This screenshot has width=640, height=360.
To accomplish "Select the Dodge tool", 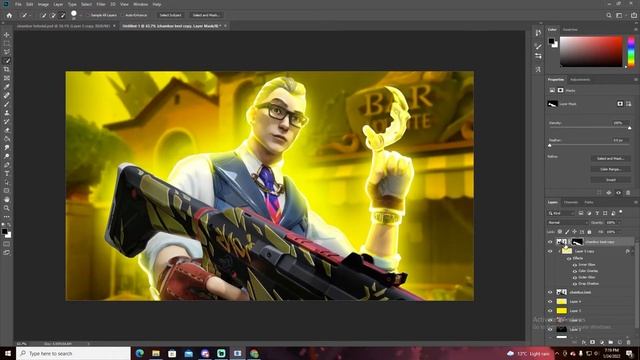I will pyautogui.click(x=7, y=156).
